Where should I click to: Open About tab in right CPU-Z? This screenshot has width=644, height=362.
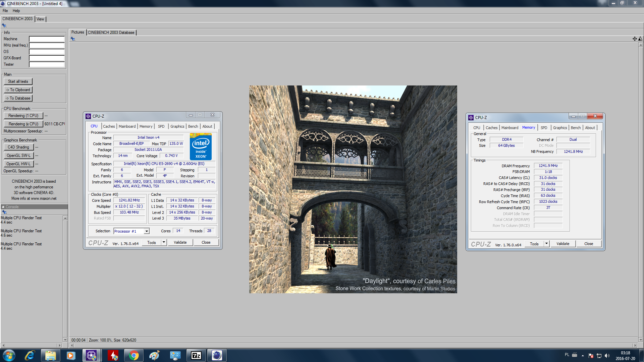pos(590,128)
